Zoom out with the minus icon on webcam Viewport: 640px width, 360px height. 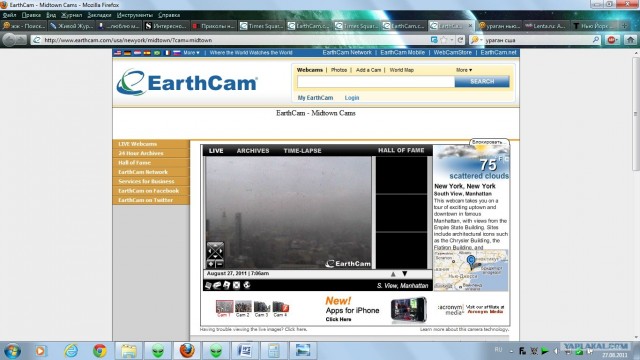click(220, 264)
